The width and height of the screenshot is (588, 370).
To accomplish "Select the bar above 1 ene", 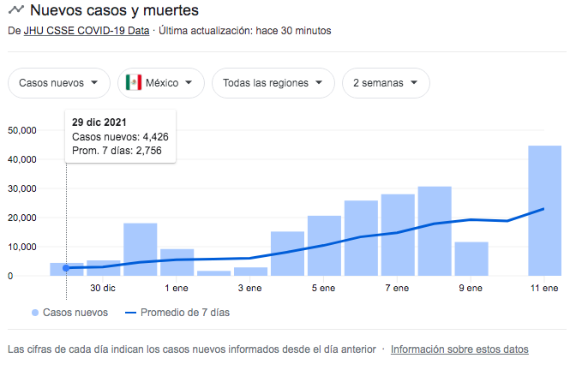I will (x=177, y=262).
